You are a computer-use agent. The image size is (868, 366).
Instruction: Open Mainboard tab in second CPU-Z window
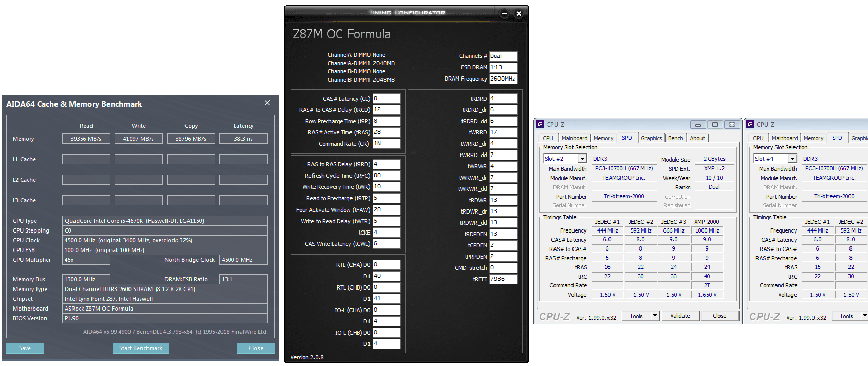(x=785, y=138)
